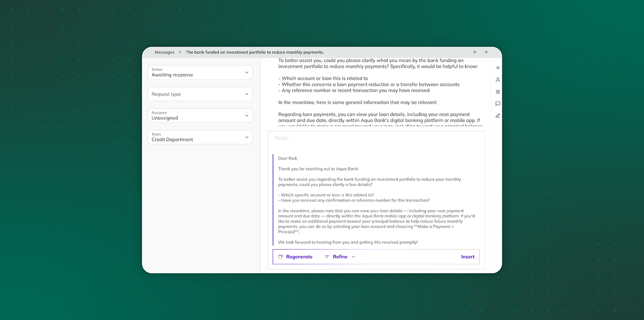
Task: Click 'Thank you for reaching out to Aqua Bank!'
Action: click(x=318, y=169)
